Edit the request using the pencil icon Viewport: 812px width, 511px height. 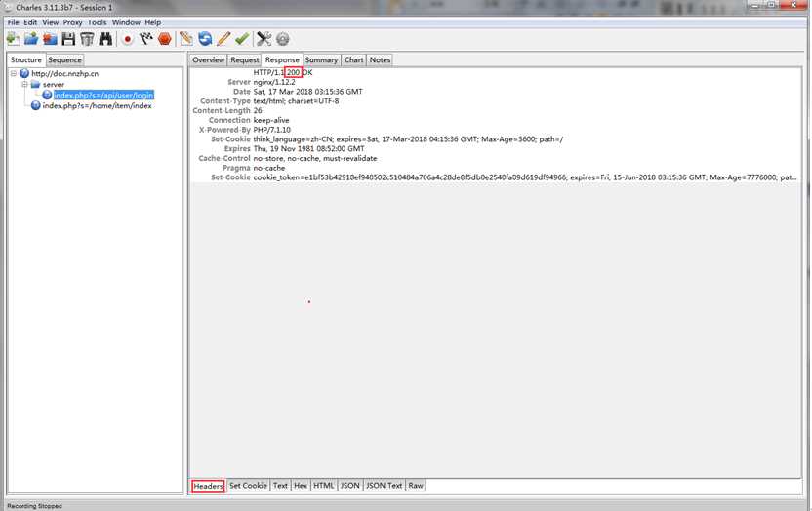(223, 39)
